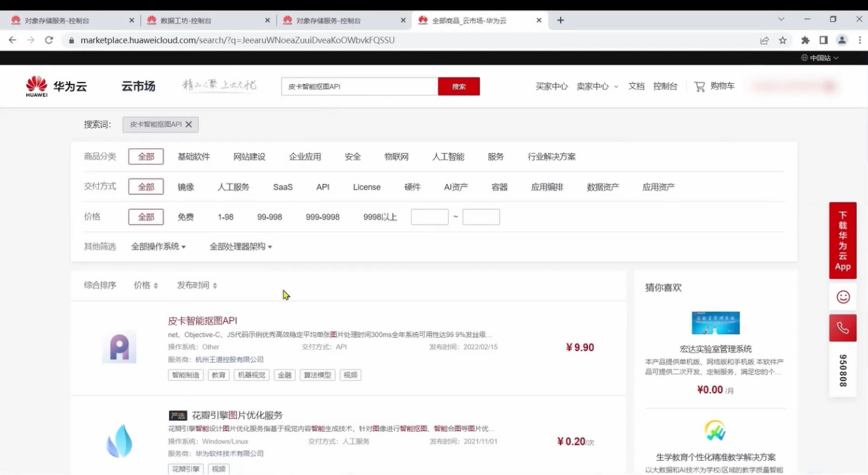868x475 pixels.
Task: Bookmark this page with star icon
Action: [783, 40]
